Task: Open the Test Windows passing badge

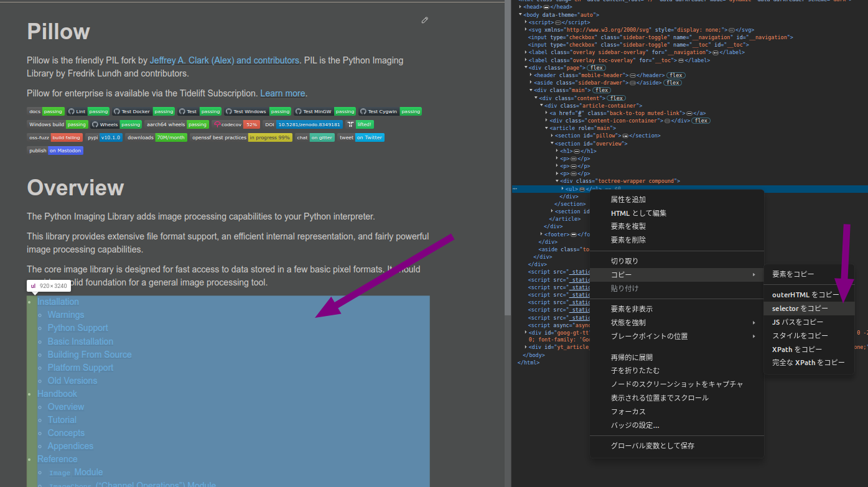Action: [x=258, y=111]
